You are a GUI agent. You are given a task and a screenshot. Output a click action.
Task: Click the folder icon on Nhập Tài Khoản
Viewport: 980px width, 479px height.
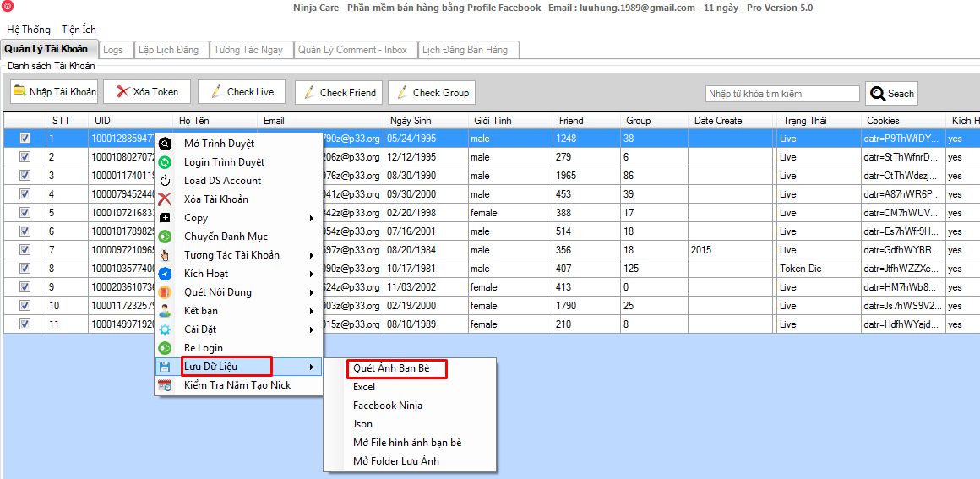point(20,91)
